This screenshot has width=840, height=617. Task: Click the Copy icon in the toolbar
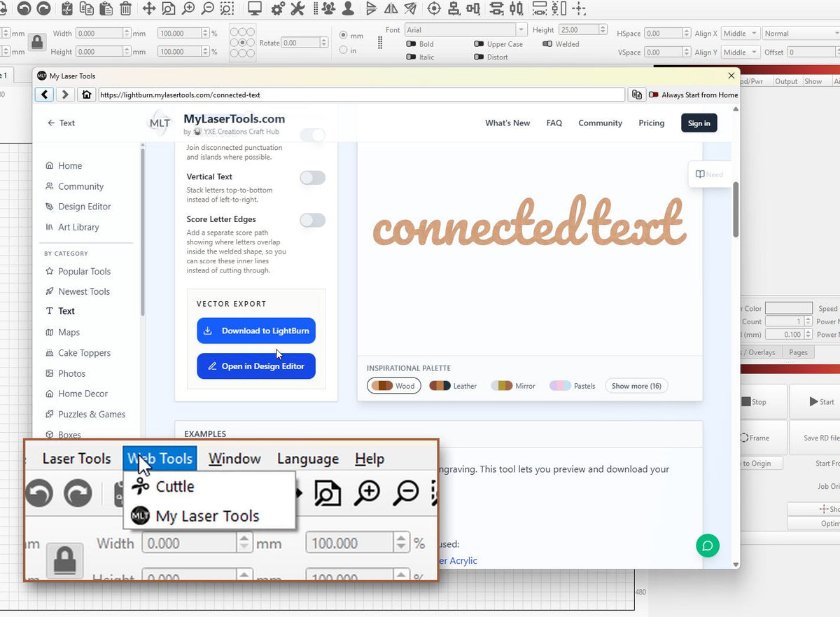pos(87,8)
